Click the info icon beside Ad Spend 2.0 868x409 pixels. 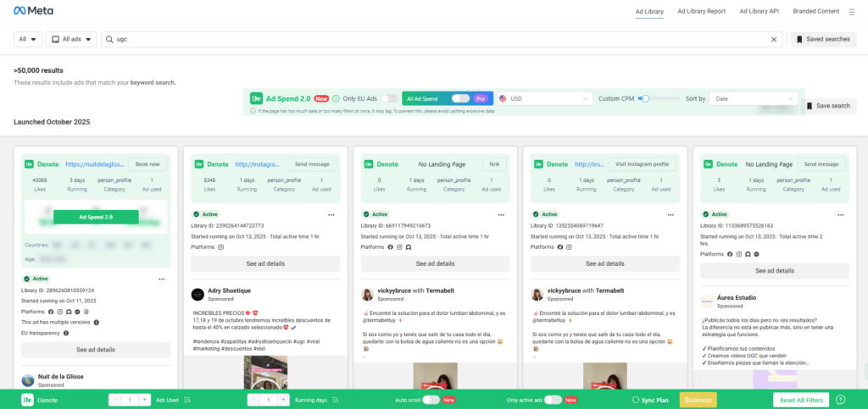coord(336,99)
